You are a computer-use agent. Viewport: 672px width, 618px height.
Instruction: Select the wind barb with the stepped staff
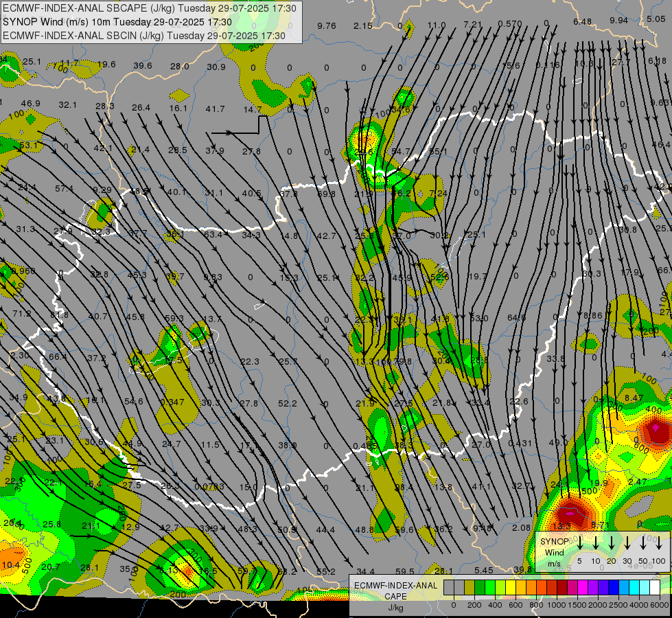tap(238, 125)
